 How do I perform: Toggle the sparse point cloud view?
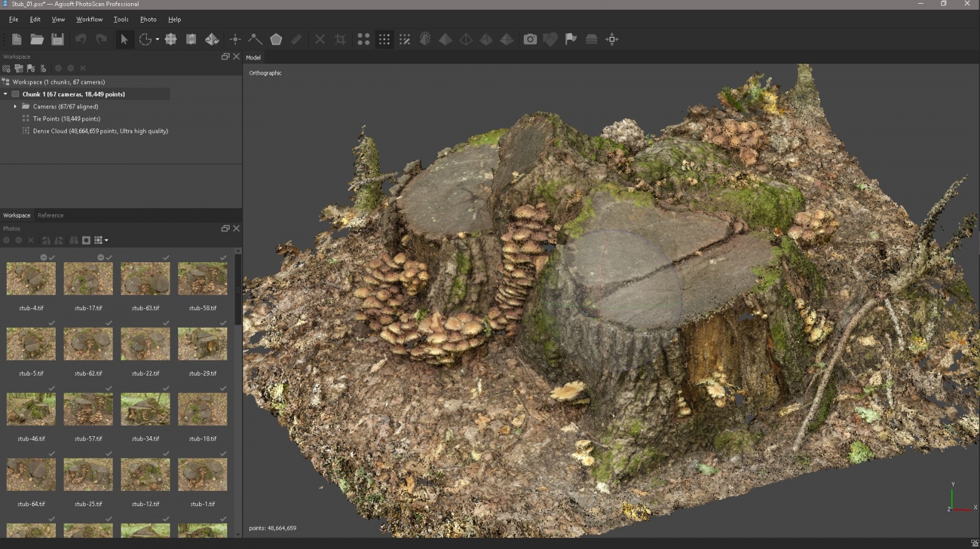(364, 39)
